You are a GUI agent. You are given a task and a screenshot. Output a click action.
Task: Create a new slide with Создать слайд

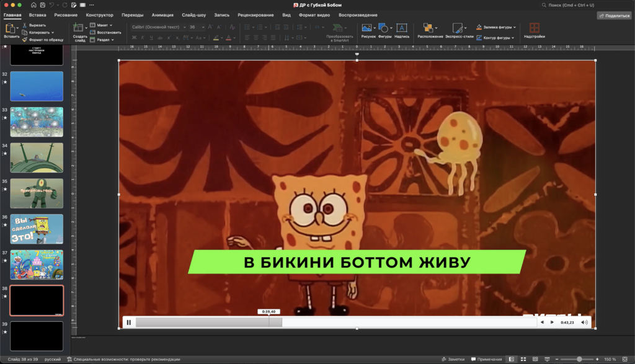[x=79, y=32]
